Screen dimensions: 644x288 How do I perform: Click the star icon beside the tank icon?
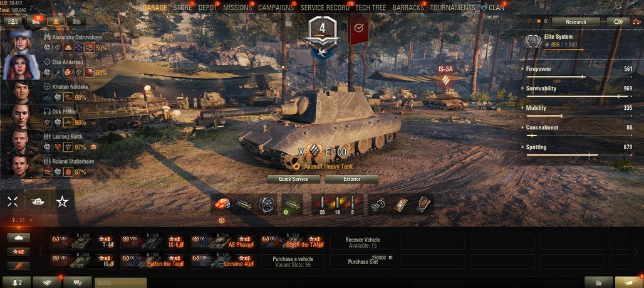[62, 201]
